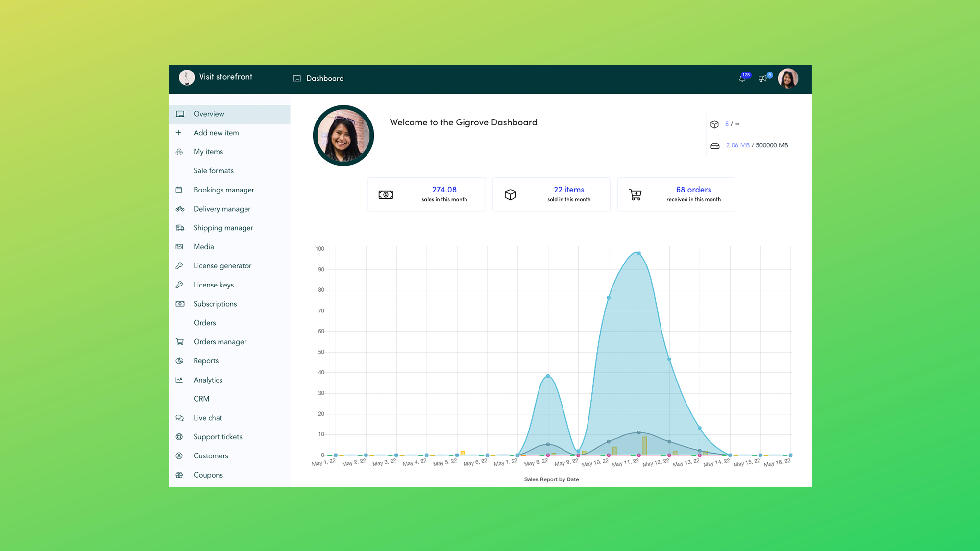Open Delivery manager
Screen dimensions: 980x551
coord(222,209)
